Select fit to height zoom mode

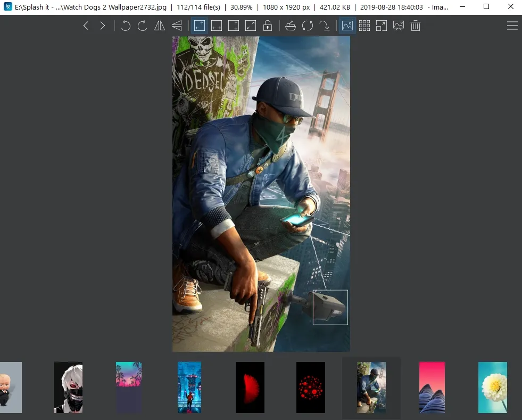234,26
